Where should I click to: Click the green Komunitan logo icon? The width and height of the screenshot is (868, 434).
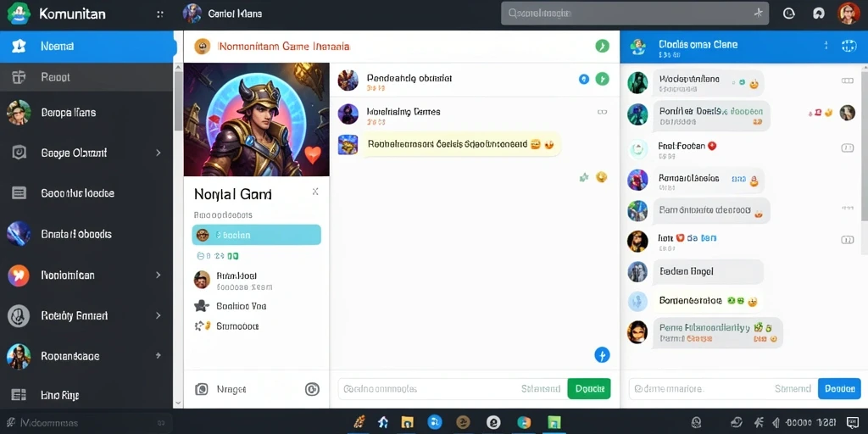point(19,14)
